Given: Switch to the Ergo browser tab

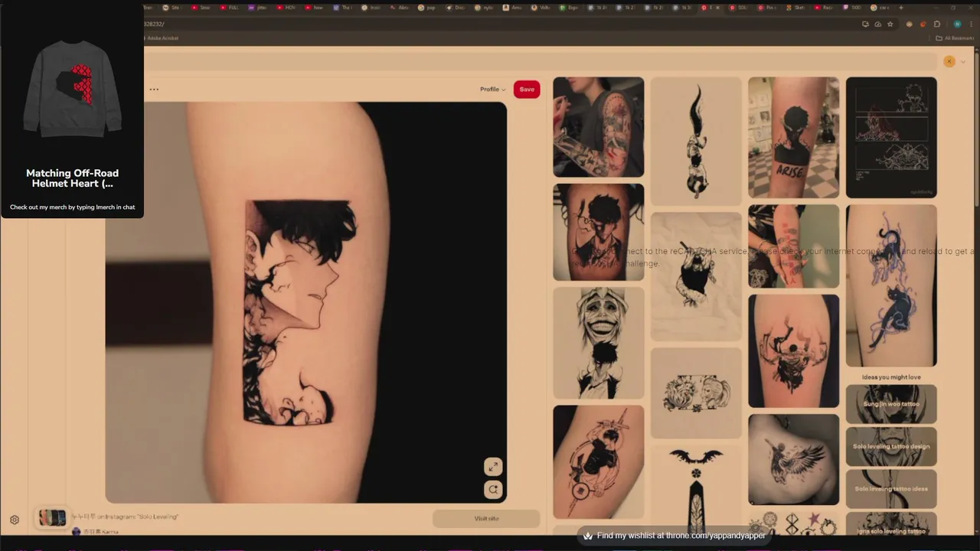Looking at the screenshot, I should pyautogui.click(x=568, y=8).
